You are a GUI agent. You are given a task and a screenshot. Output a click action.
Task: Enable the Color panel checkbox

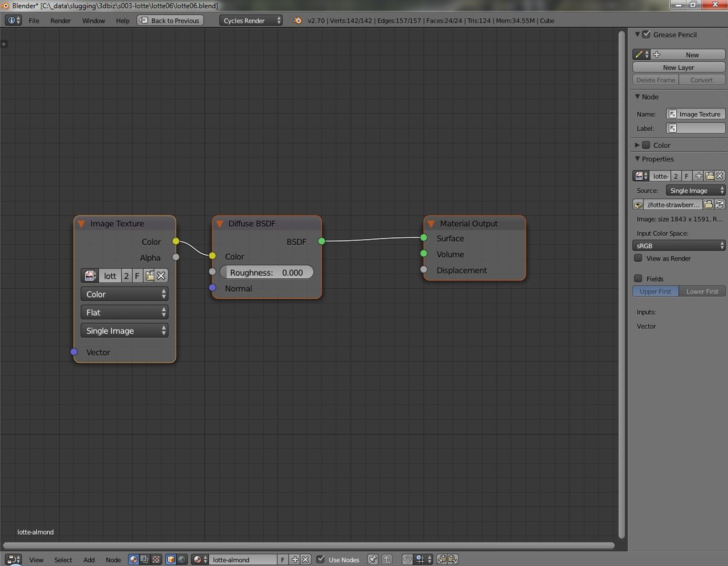tap(646, 145)
